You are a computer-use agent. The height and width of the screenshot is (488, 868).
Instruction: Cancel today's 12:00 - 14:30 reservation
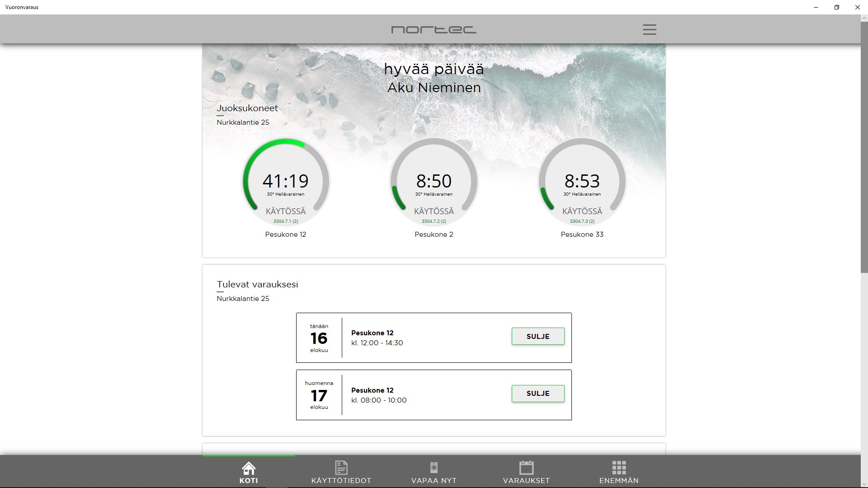[x=538, y=336]
